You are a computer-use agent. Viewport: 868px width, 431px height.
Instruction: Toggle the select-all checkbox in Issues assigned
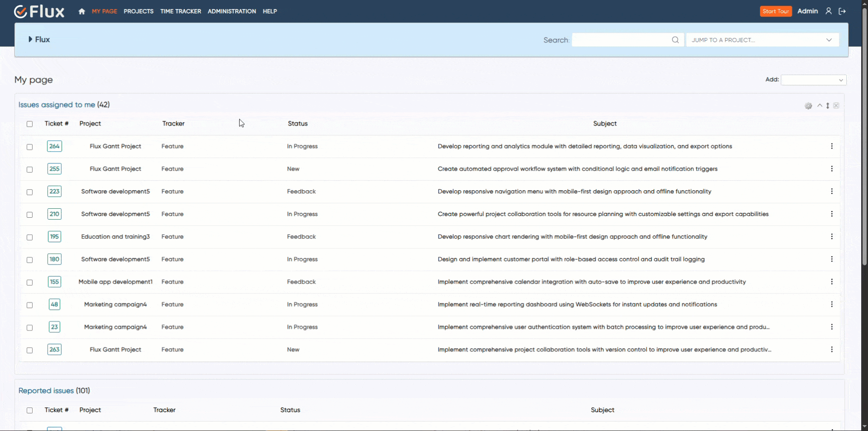pos(29,124)
